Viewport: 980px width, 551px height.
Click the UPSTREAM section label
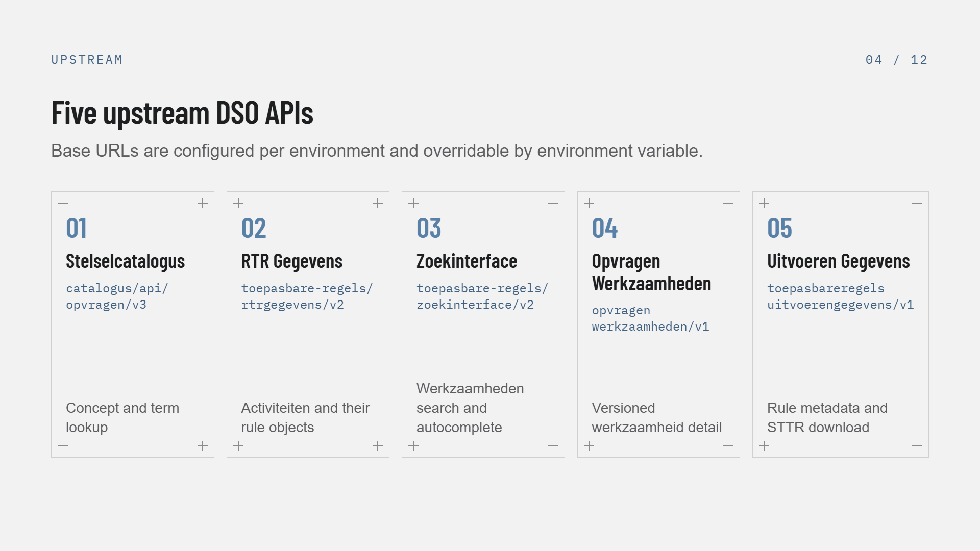(x=87, y=60)
